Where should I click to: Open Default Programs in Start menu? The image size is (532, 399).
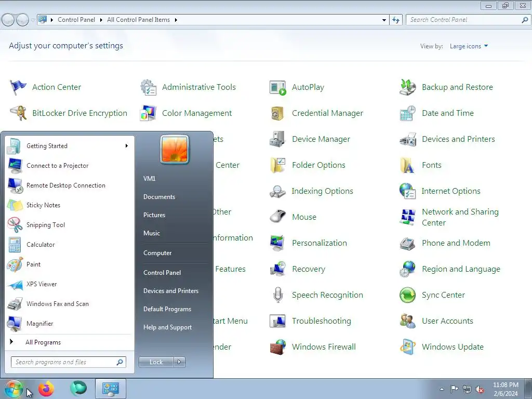pos(167,309)
